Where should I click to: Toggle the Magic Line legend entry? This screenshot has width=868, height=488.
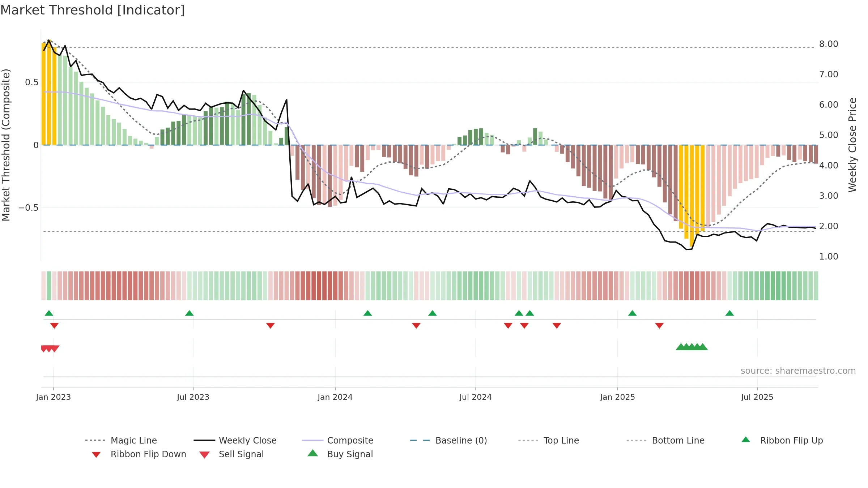pos(121,440)
